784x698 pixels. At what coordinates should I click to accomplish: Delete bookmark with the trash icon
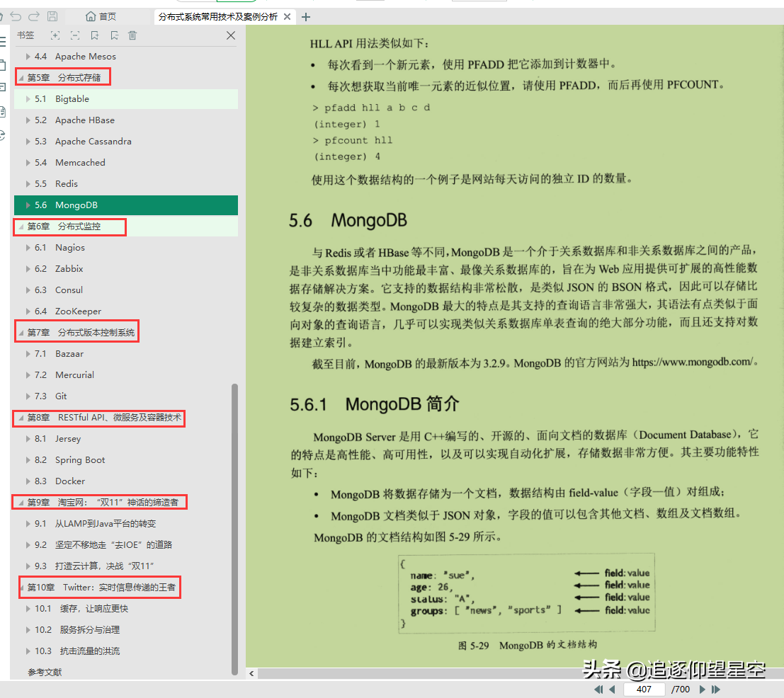[132, 35]
